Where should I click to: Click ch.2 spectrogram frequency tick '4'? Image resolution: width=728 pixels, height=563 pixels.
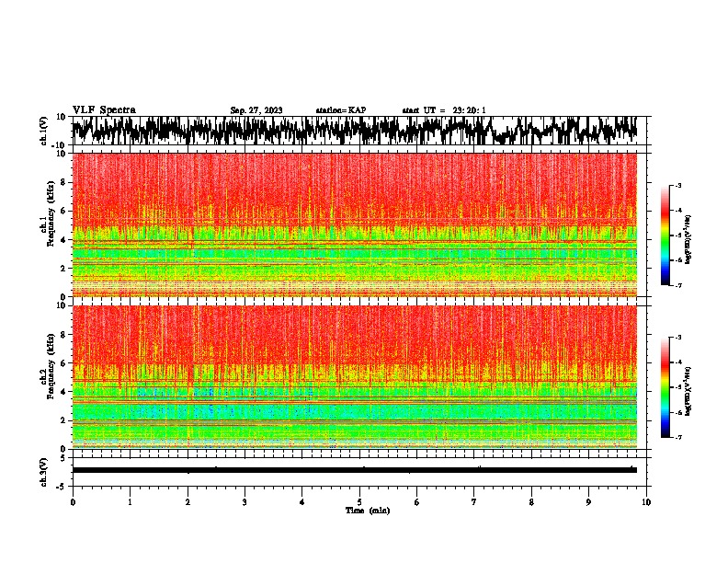click(x=63, y=392)
